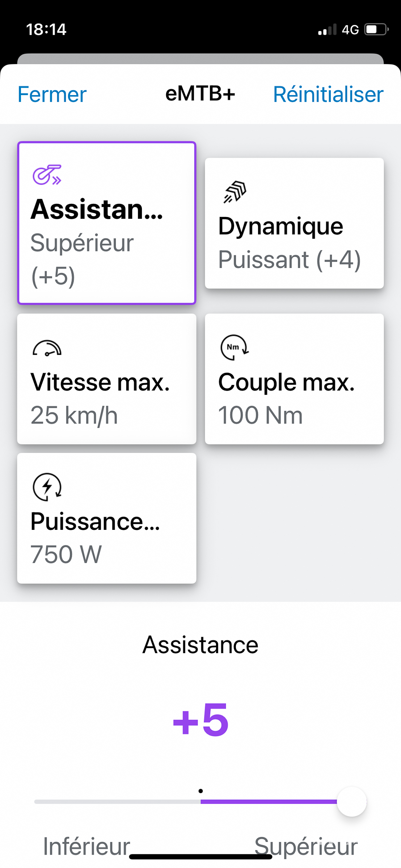Tap the battery status icon
The width and height of the screenshot is (401, 868).
click(377, 29)
